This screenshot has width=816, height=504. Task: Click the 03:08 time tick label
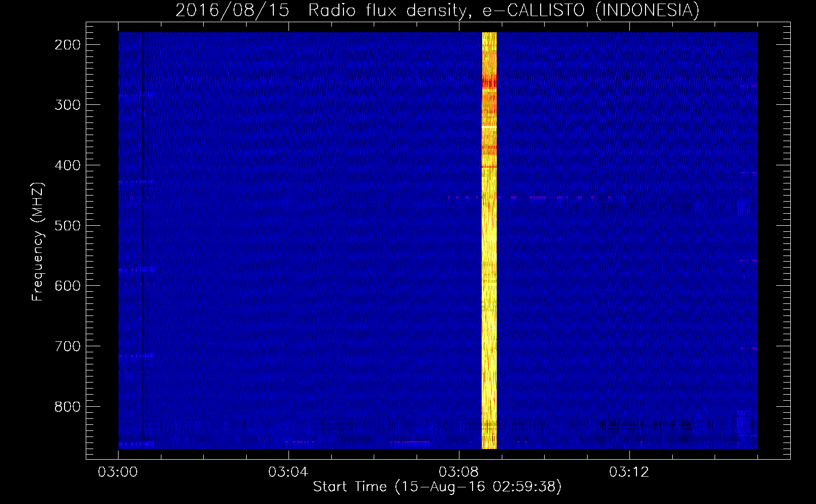pyautogui.click(x=459, y=472)
